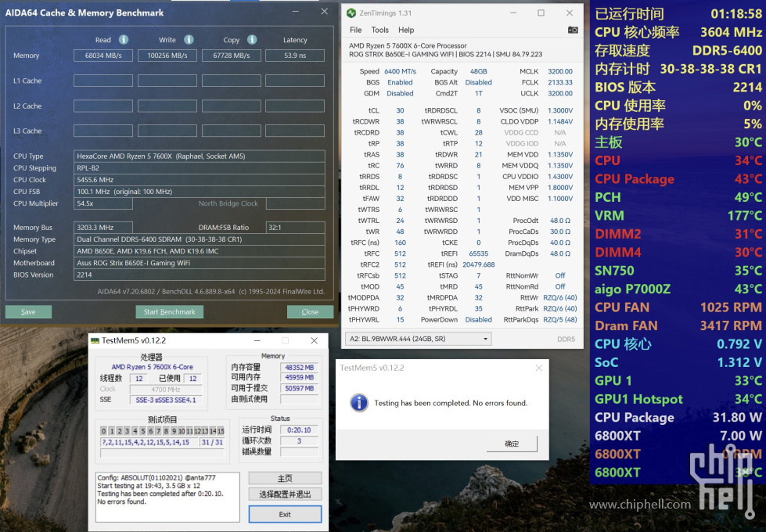Open the Tools menu in ZenTimings

[379, 30]
